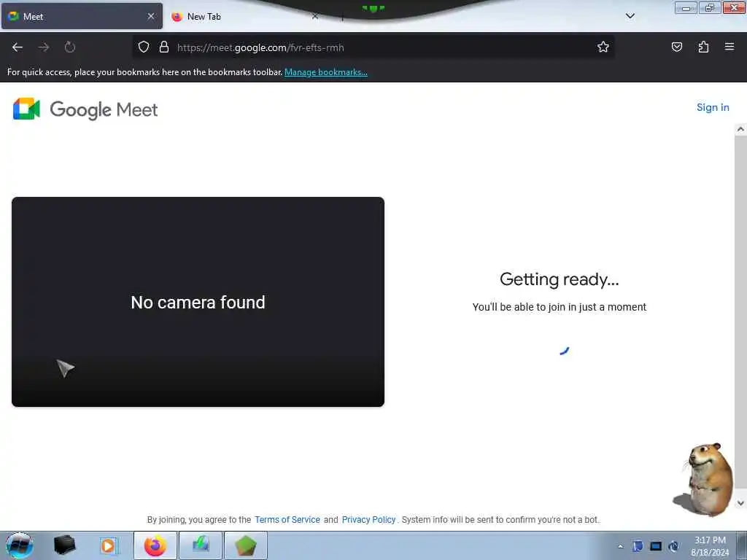Click the page scrollbar down arrow
This screenshot has height=560, width=747.
(x=740, y=503)
